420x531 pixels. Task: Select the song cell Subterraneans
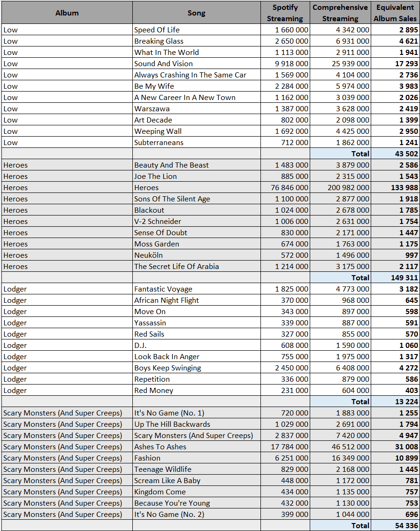coord(197,142)
